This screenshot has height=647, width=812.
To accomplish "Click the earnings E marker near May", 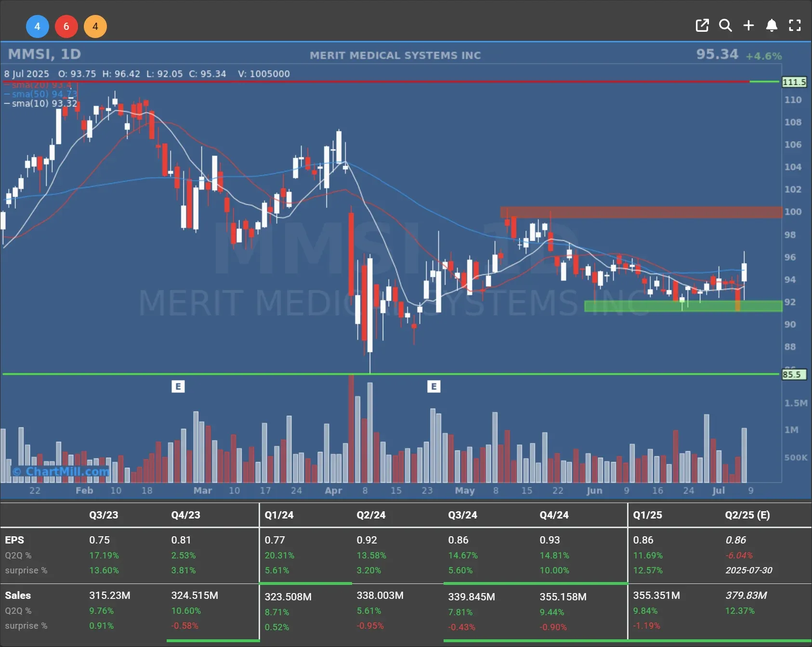I will (433, 386).
